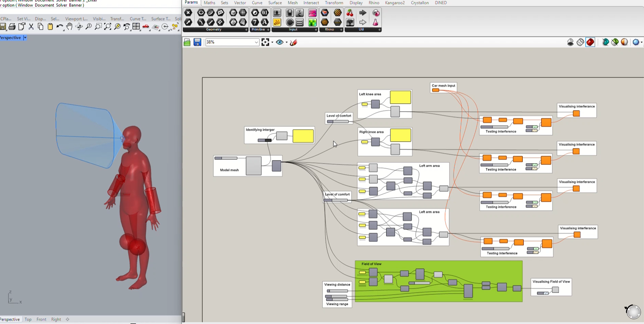The width and height of the screenshot is (644, 324).
Task: Select the Cherry Picker util icon
Action: pyautogui.click(x=350, y=13)
